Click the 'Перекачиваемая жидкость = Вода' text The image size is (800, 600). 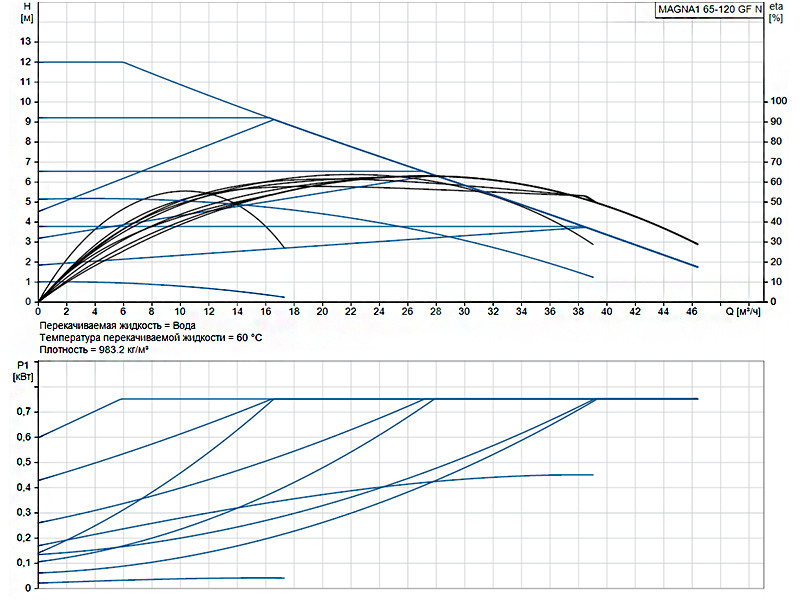coord(117,326)
